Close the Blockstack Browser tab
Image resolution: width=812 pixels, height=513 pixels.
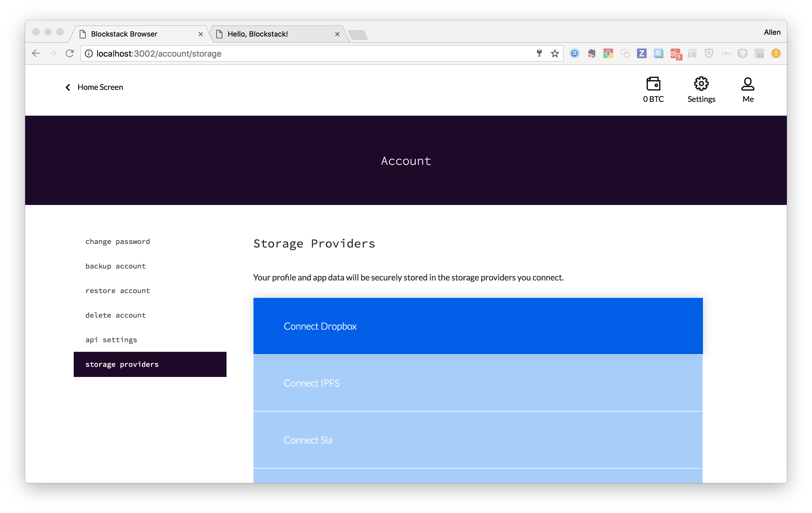click(201, 34)
